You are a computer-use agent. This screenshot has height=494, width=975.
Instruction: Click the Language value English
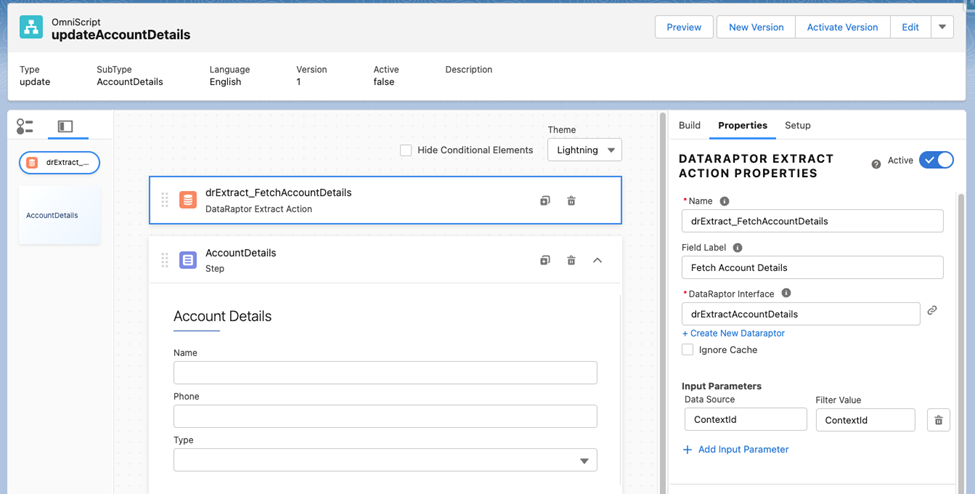point(225,82)
